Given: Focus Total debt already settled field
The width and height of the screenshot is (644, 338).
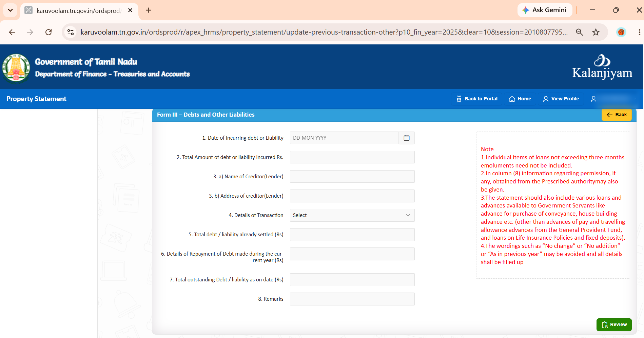Looking at the screenshot, I should click(352, 235).
